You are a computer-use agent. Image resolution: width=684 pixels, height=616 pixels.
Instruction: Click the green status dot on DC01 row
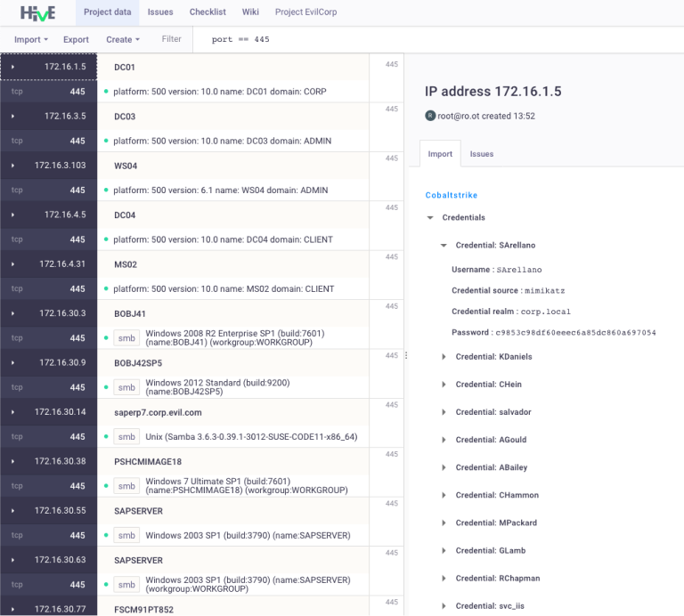(x=106, y=91)
